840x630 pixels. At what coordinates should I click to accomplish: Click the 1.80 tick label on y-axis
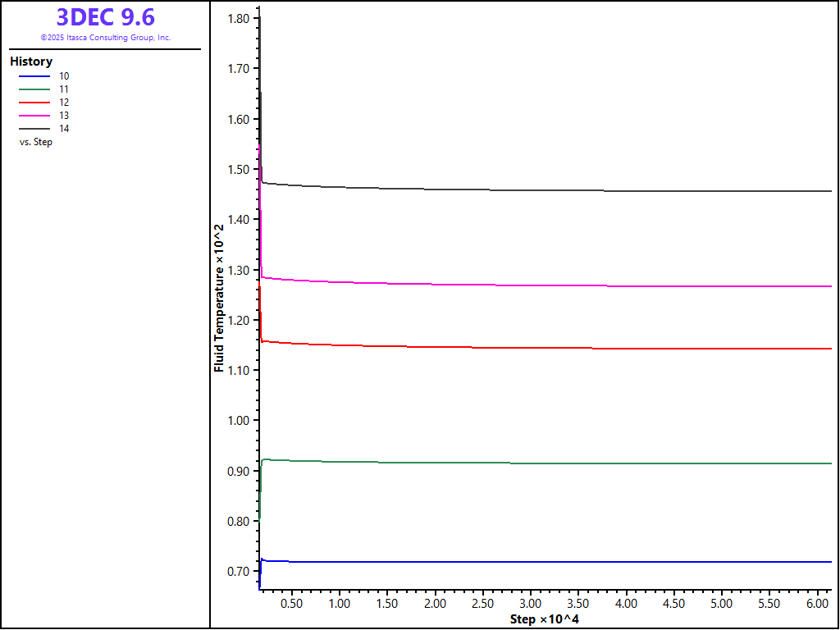[240, 18]
